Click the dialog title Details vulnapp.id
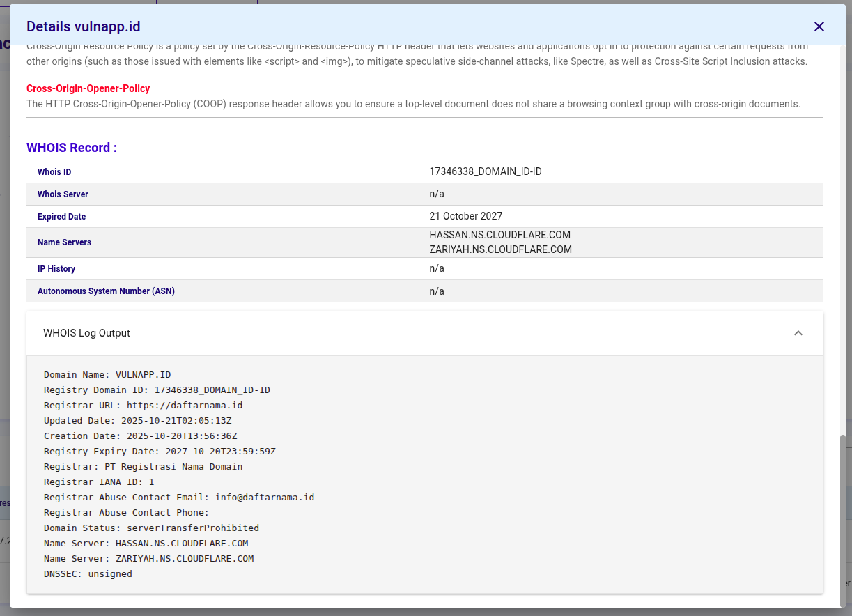The height and width of the screenshot is (616, 852). [x=83, y=26]
